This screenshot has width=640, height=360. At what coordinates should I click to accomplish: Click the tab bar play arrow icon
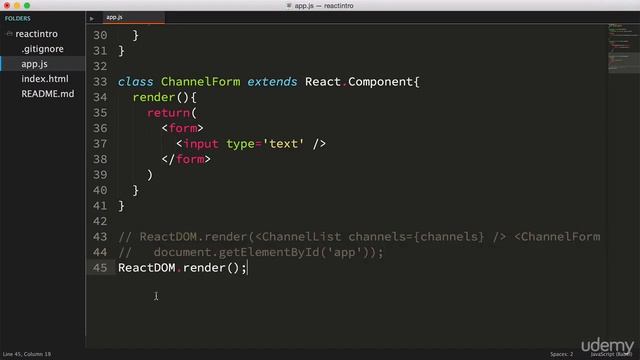tap(92, 18)
